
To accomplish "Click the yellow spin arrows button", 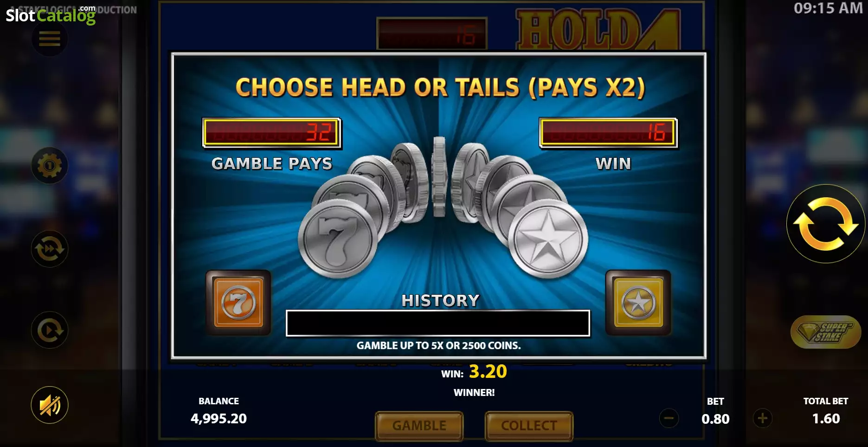I will (826, 224).
